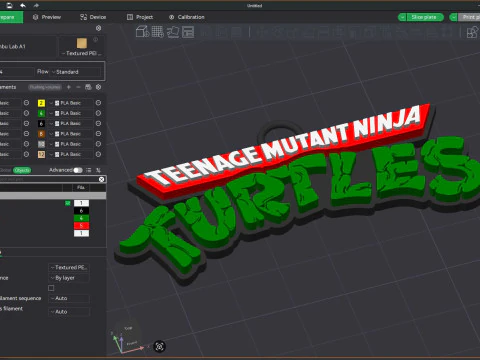Click the black filament 6 cell in object list
Image resolution: width=480 pixels, height=360 pixels.
(x=81, y=211)
